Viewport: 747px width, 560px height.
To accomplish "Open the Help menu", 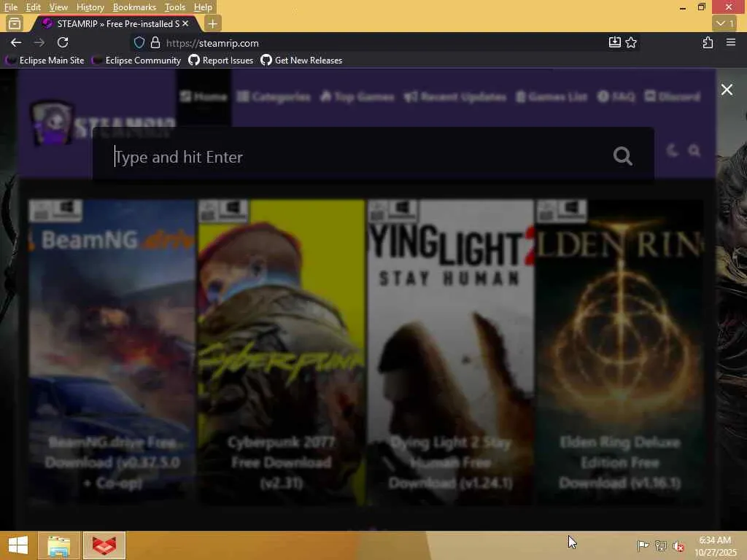I will coord(203,7).
